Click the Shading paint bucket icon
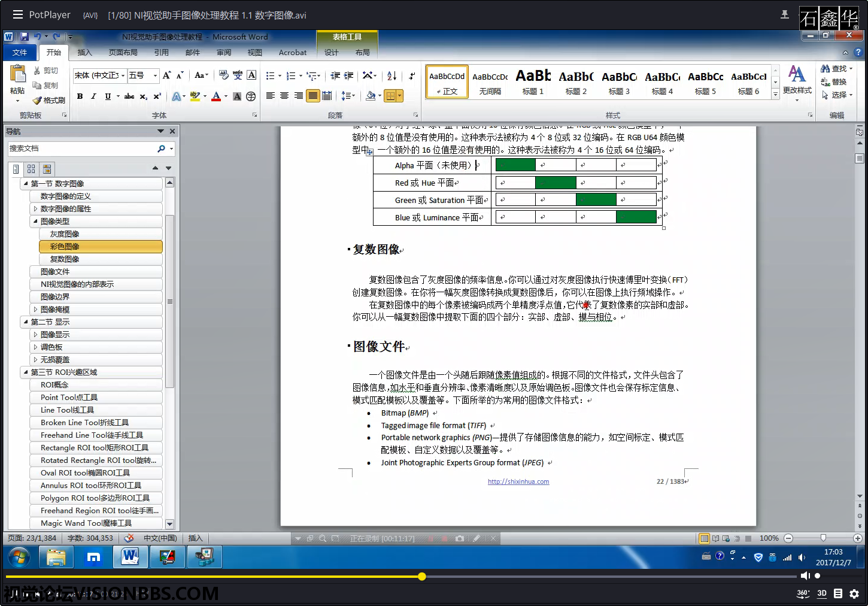This screenshot has width=868, height=606. (371, 96)
